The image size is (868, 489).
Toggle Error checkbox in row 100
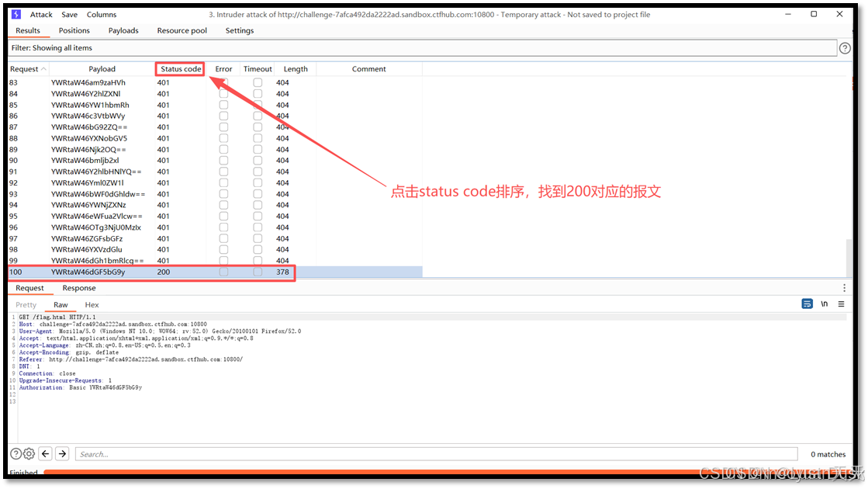click(223, 272)
